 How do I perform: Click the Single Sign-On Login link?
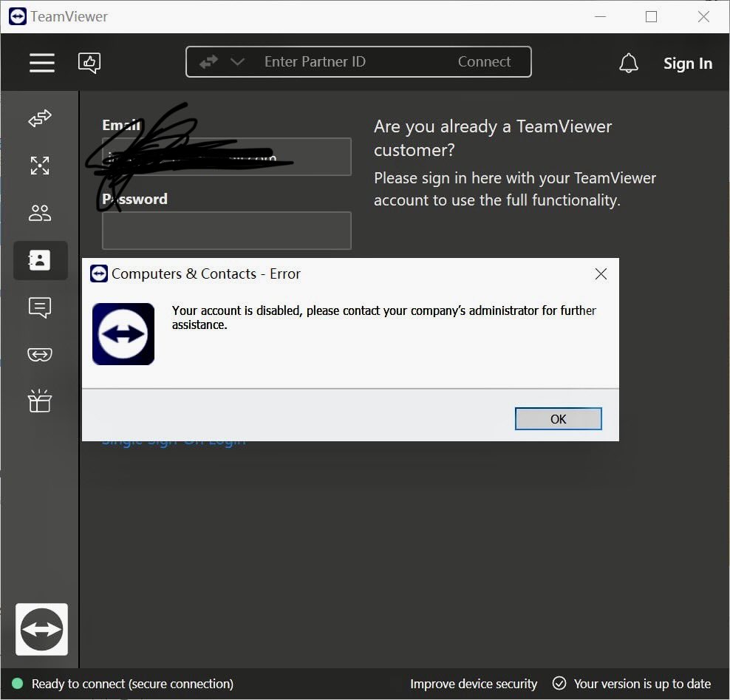[x=174, y=442]
